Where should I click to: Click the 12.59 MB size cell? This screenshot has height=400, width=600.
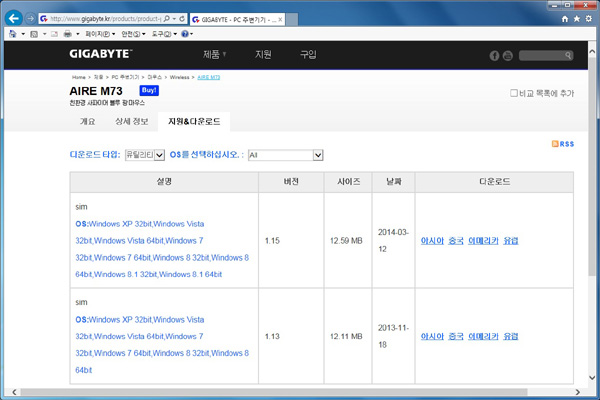346,241
